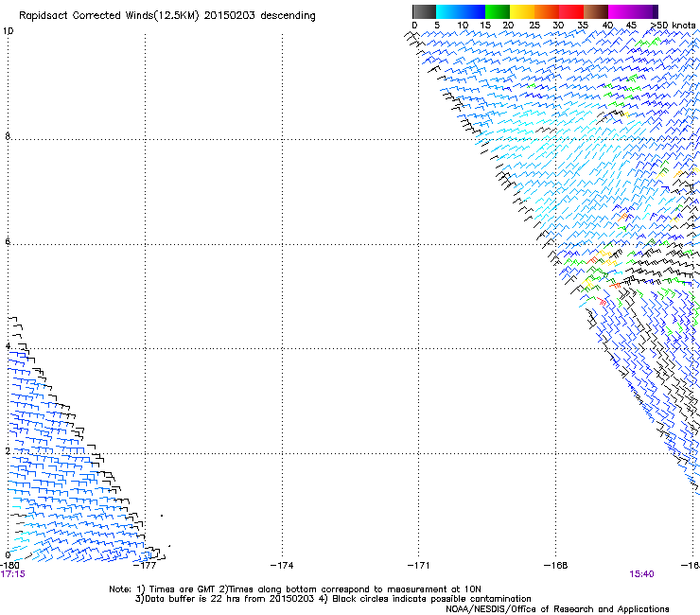
Task: Click the cyan 5-10 knots legend swatch
Action: pos(448,11)
